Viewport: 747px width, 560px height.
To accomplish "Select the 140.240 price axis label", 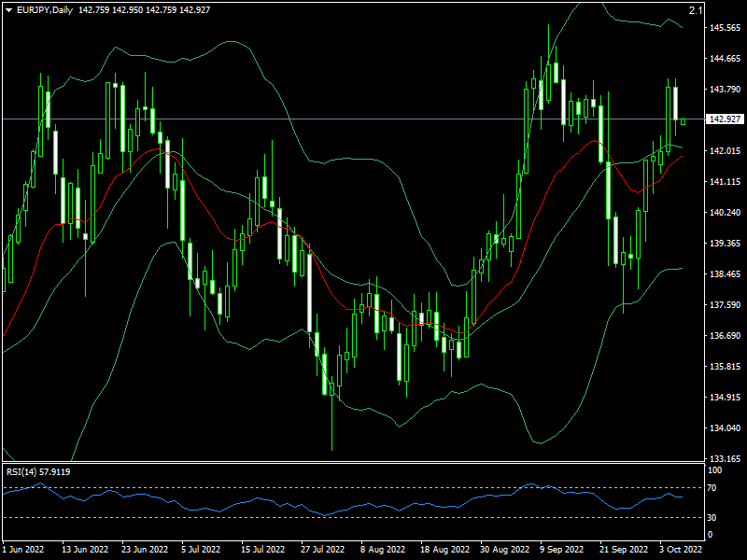I will (x=726, y=213).
